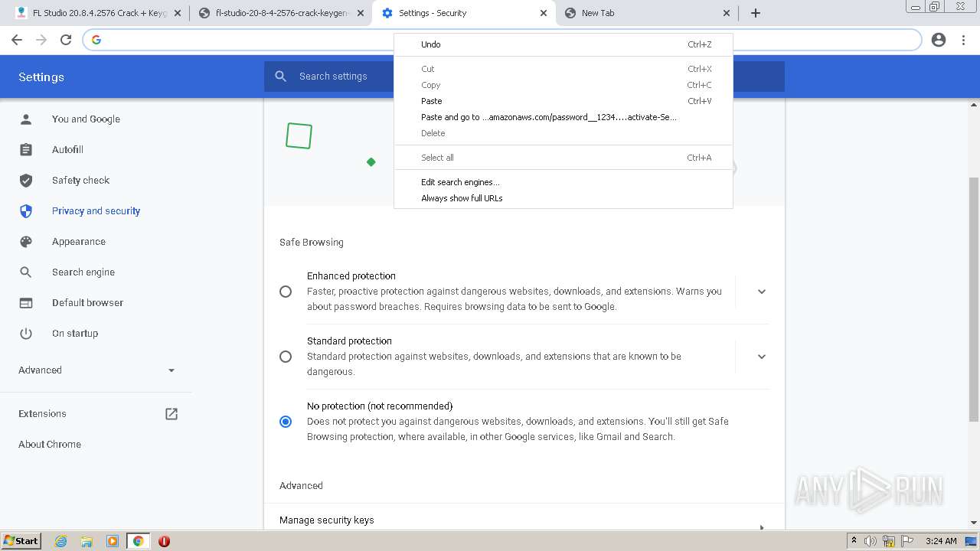The height and width of the screenshot is (551, 980).
Task: Click the Search engine magnifier icon
Action: coord(26,272)
